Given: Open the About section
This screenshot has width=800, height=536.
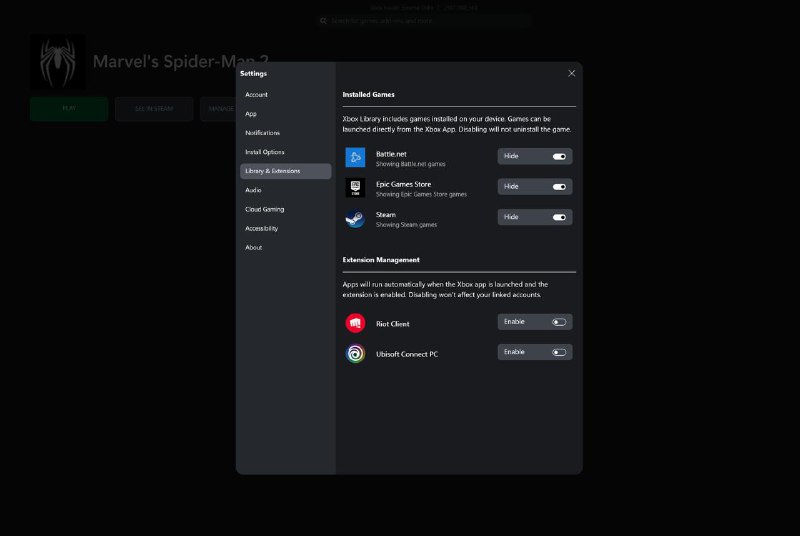Looking at the screenshot, I should click(254, 247).
